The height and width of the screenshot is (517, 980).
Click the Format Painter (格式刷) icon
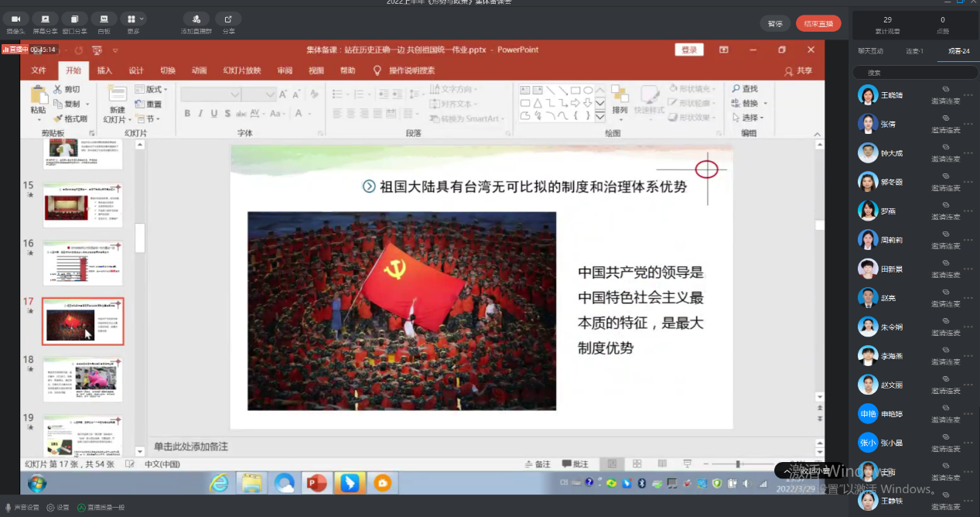[59, 118]
